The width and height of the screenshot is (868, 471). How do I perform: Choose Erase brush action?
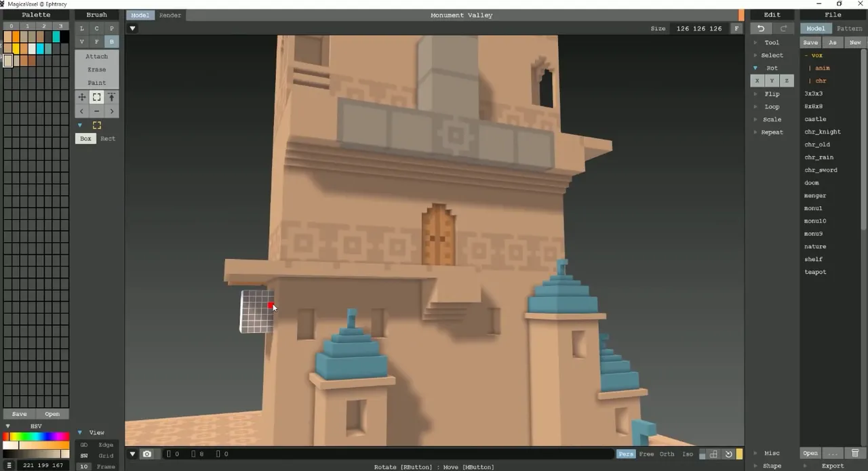(x=96, y=69)
